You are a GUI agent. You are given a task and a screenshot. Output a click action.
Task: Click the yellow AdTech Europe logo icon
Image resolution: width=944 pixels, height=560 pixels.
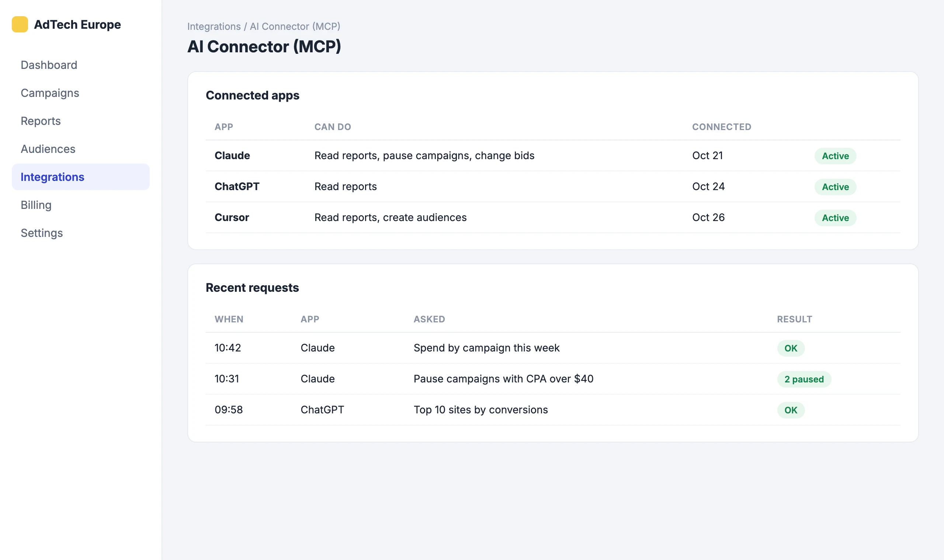pyautogui.click(x=20, y=25)
